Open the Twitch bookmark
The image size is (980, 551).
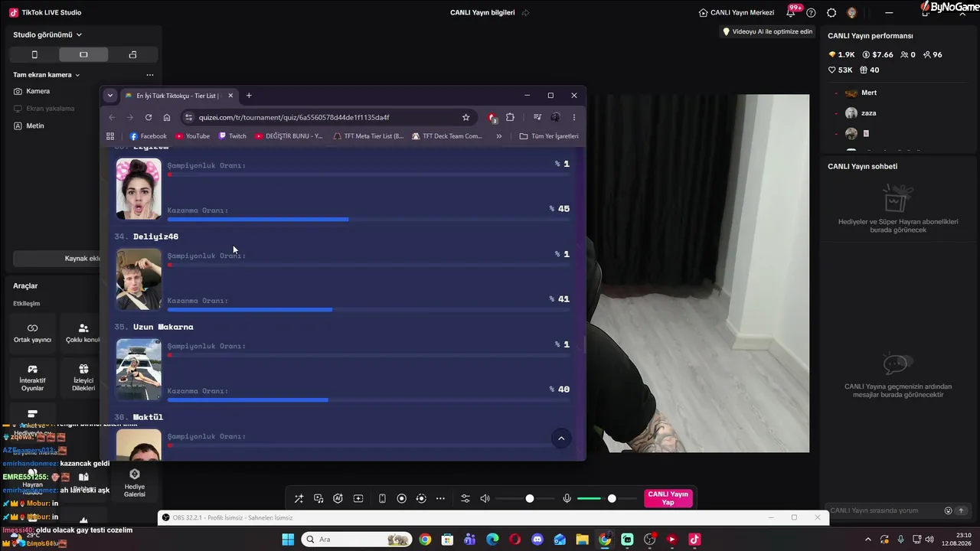(233, 136)
